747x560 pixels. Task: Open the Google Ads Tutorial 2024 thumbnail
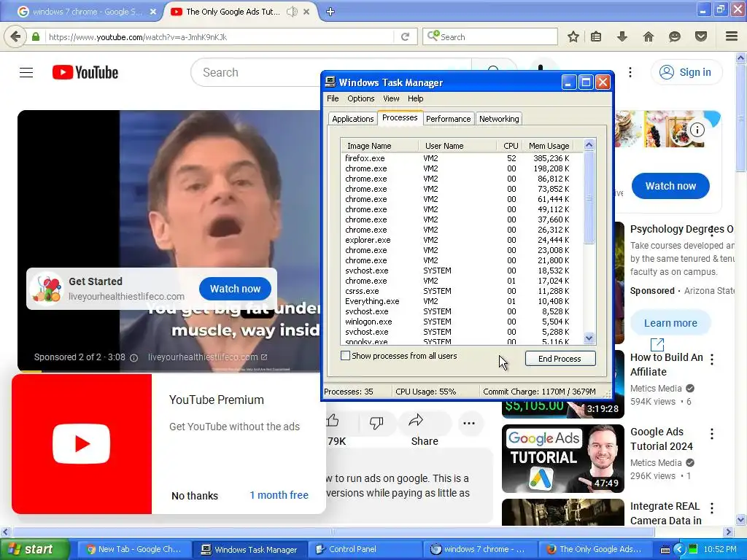point(562,459)
